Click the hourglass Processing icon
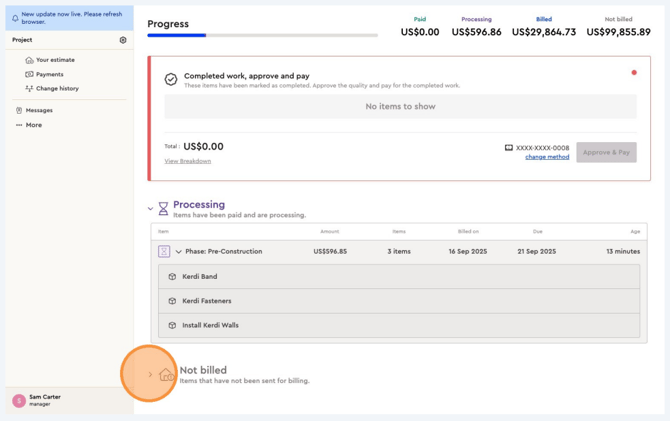Image resolution: width=670 pixels, height=421 pixels. tap(163, 208)
